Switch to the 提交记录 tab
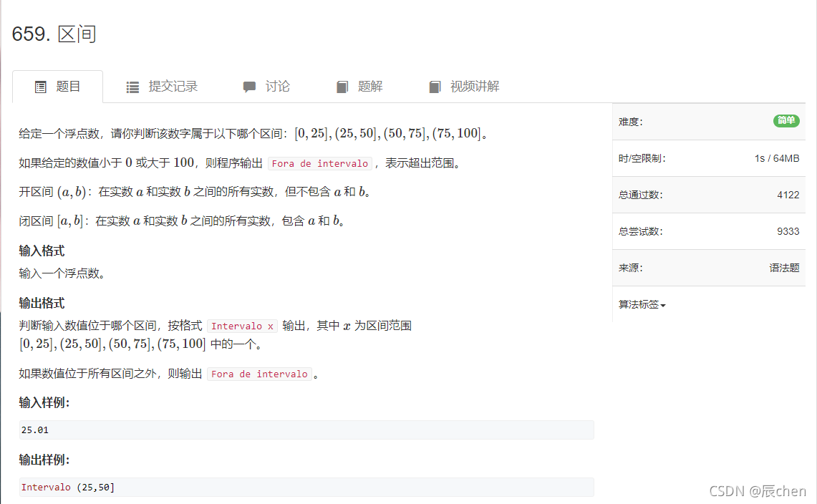The width and height of the screenshot is (817, 504). (162, 87)
